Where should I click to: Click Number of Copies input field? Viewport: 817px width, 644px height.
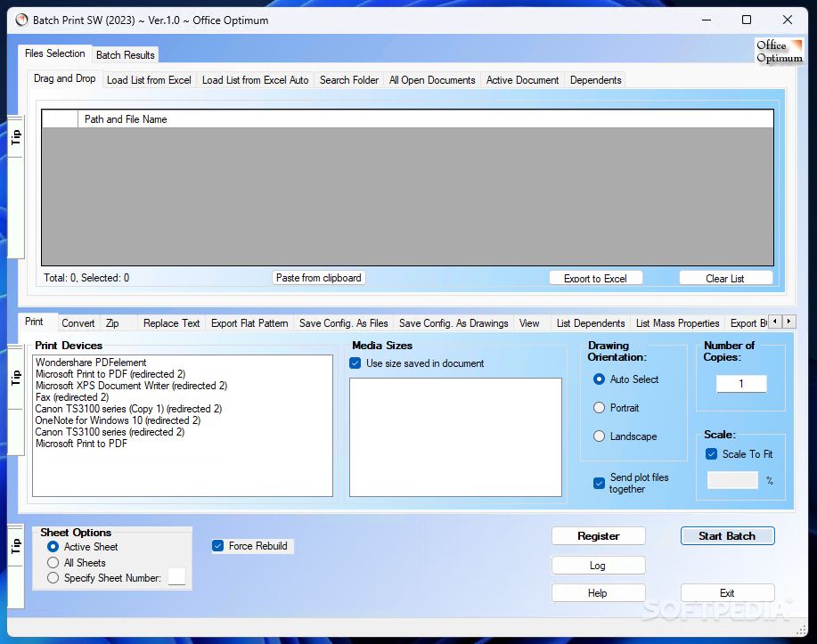pos(741,384)
